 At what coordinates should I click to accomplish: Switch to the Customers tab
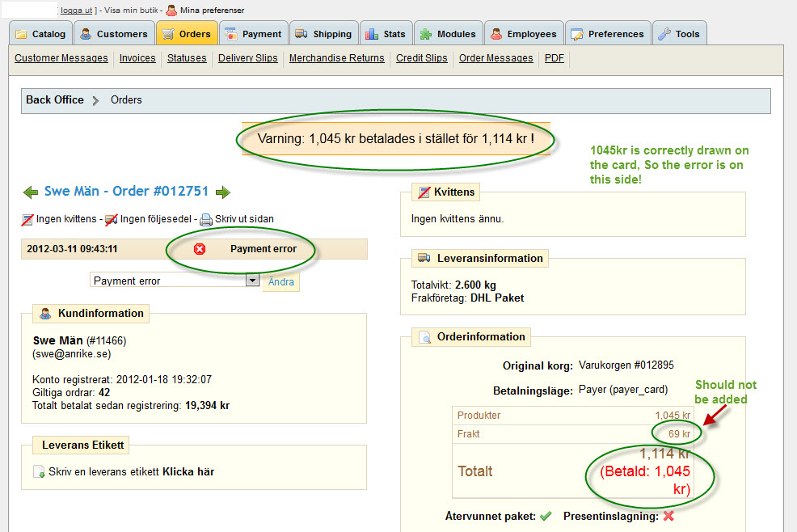114,34
